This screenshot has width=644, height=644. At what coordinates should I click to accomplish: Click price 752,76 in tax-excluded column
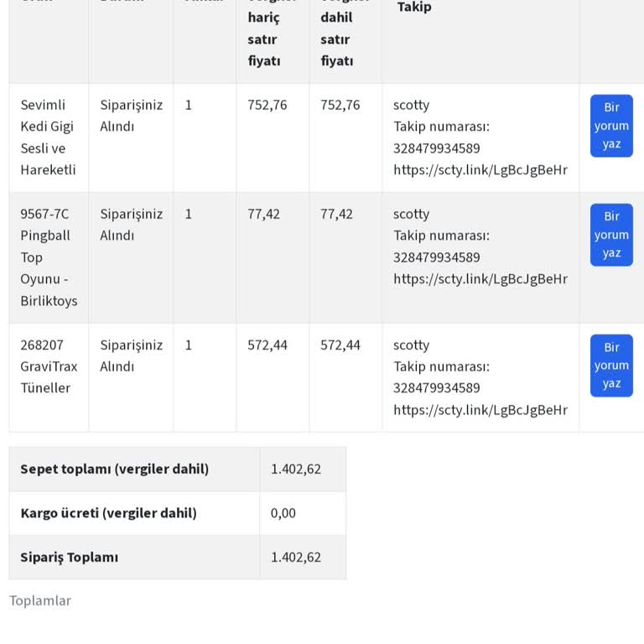[267, 105]
